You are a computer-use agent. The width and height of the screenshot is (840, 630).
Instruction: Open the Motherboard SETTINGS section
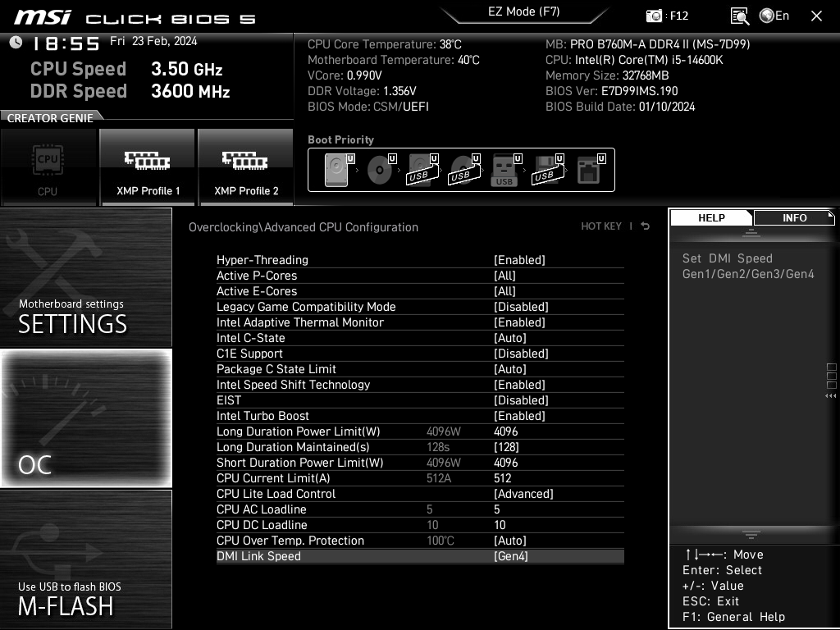pos(85,277)
